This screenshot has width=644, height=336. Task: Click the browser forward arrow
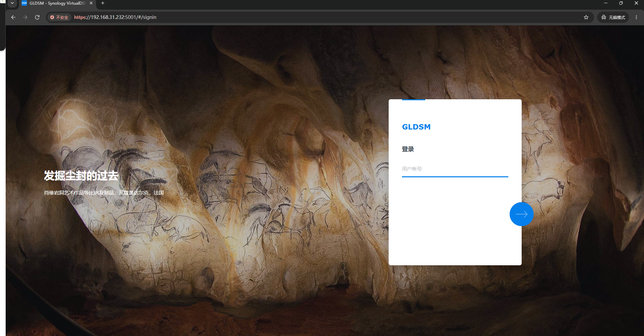point(25,17)
